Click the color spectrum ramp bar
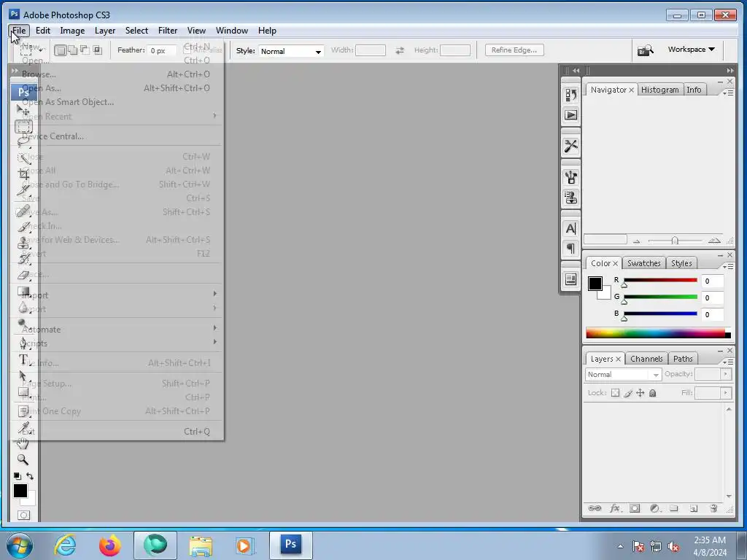Image resolution: width=747 pixels, height=560 pixels. coord(658,333)
